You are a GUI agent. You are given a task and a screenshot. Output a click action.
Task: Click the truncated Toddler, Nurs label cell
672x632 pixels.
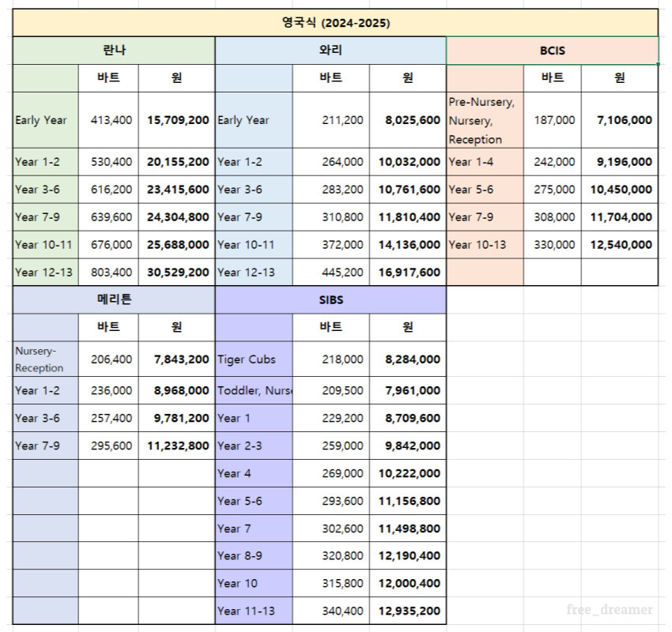point(254,390)
